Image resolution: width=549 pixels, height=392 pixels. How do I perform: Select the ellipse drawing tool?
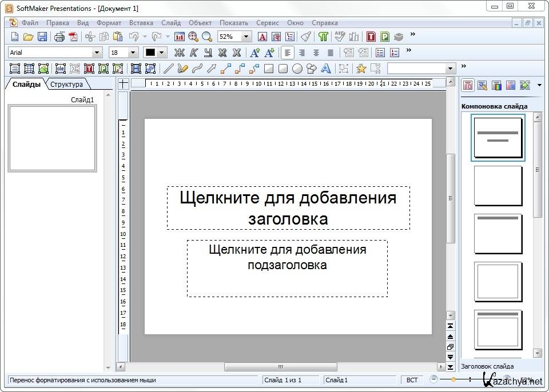pyautogui.click(x=297, y=69)
